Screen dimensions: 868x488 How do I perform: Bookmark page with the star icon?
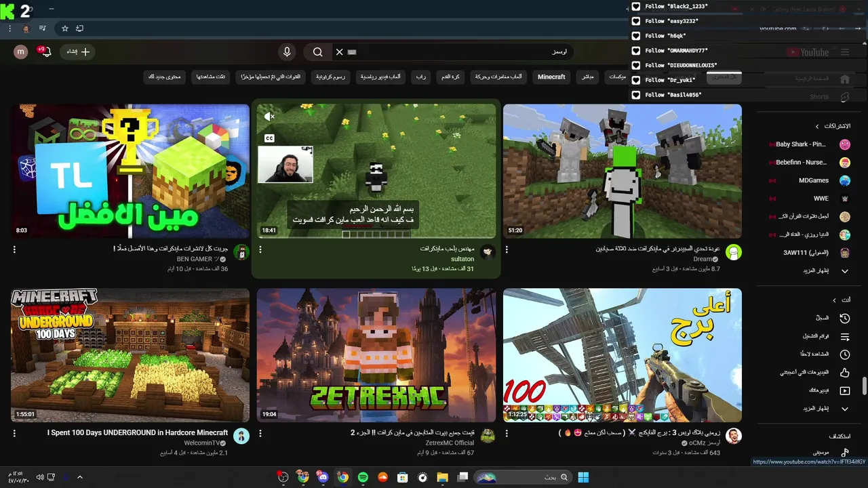[x=65, y=28]
